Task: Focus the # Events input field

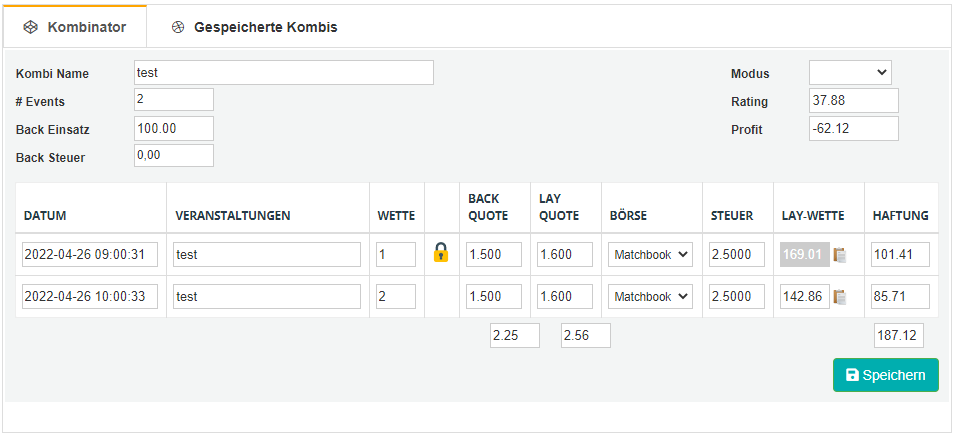Action: pyautogui.click(x=174, y=100)
